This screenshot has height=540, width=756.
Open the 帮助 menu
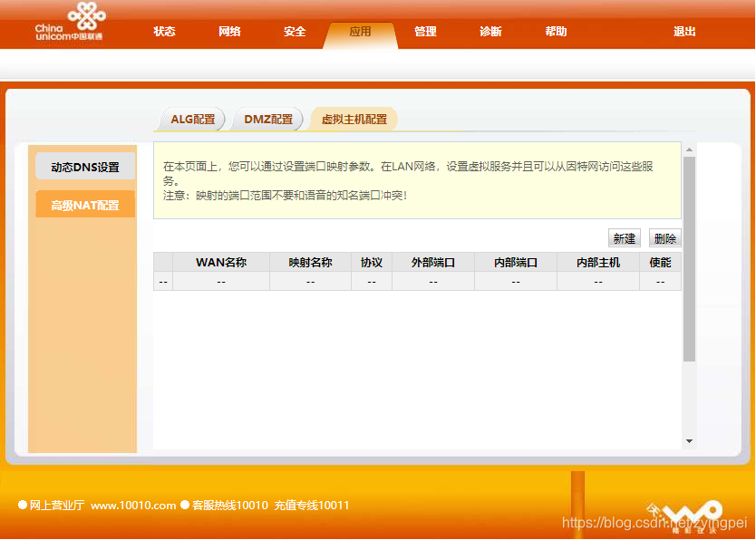click(556, 32)
